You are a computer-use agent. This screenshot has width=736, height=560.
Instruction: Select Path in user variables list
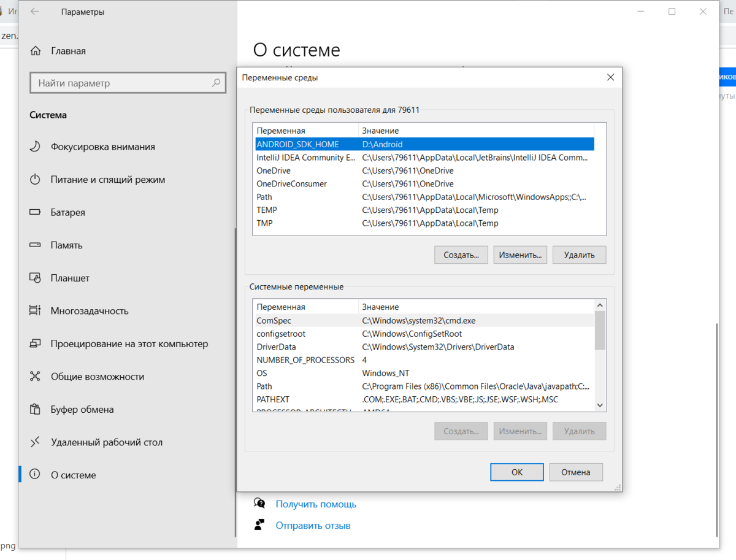coord(424,197)
